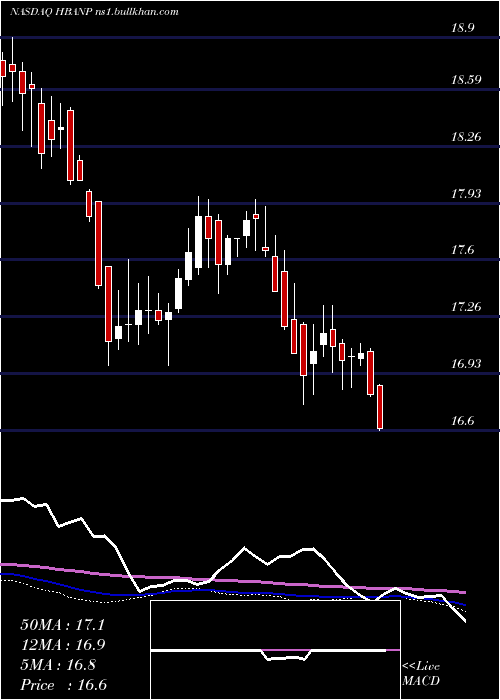
Task: Click the 18.59 price axis label
Action: 468,80
